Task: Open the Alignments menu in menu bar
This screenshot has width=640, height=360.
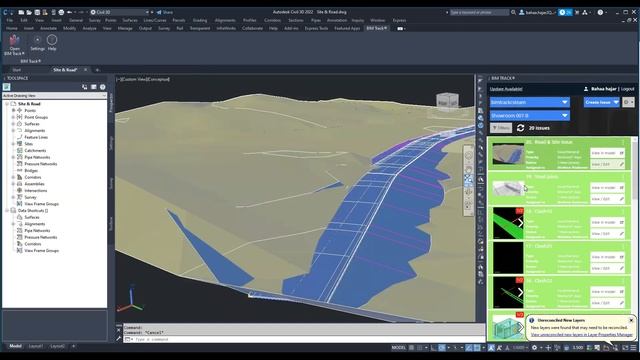Action: [225, 20]
